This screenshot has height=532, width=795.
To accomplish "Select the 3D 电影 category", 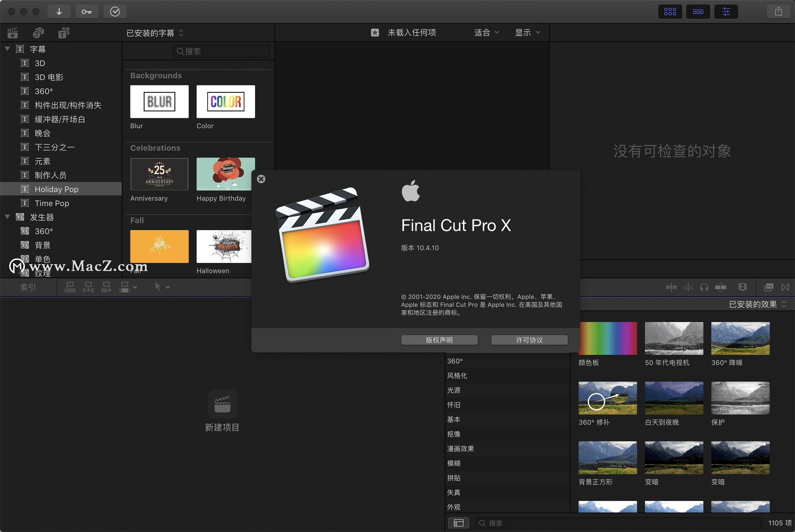I will point(61,77).
